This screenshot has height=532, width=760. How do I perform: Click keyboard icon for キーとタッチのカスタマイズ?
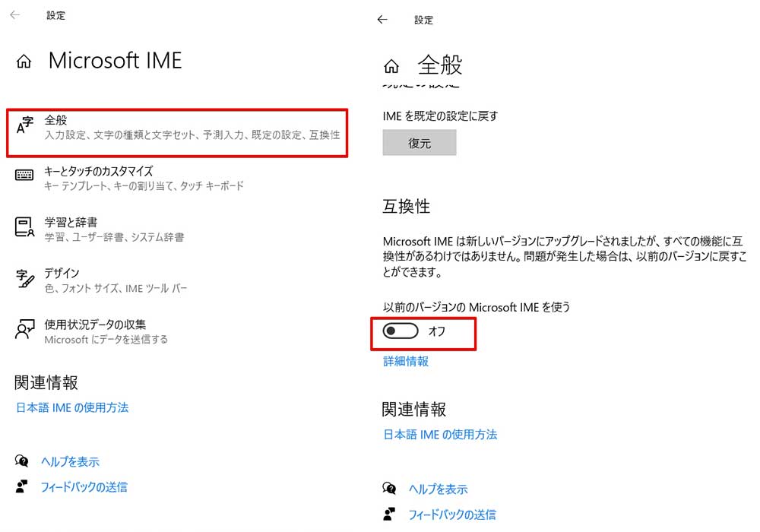click(x=24, y=175)
